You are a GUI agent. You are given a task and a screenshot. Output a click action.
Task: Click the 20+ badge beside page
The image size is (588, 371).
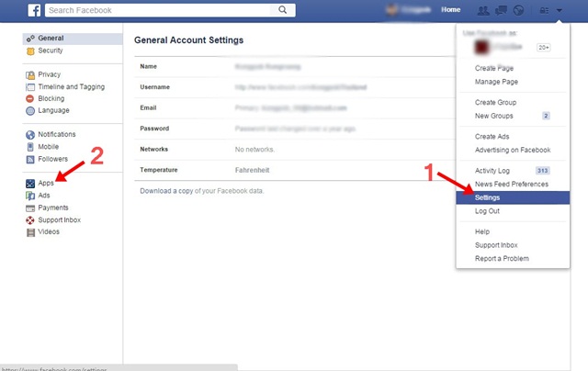tap(544, 47)
